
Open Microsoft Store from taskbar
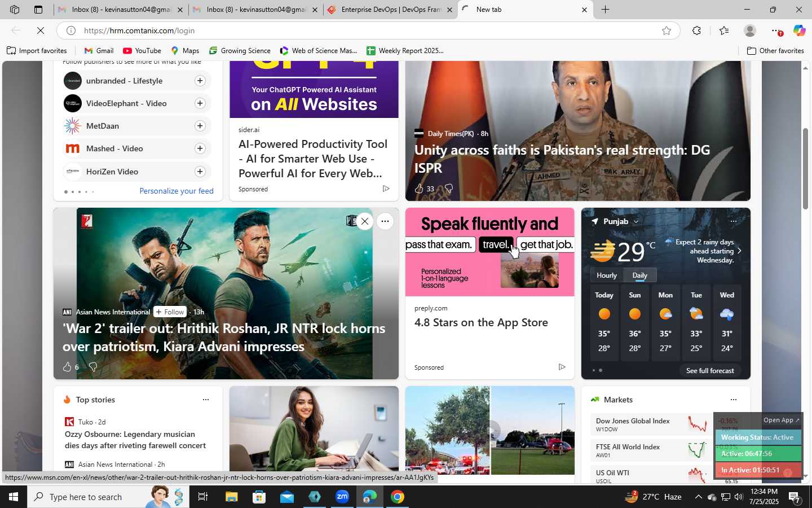(x=259, y=497)
